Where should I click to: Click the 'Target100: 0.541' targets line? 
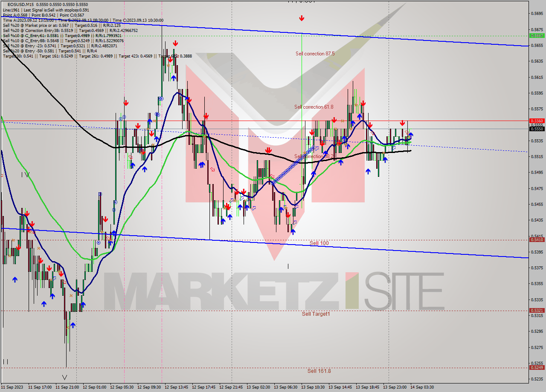point(97,56)
